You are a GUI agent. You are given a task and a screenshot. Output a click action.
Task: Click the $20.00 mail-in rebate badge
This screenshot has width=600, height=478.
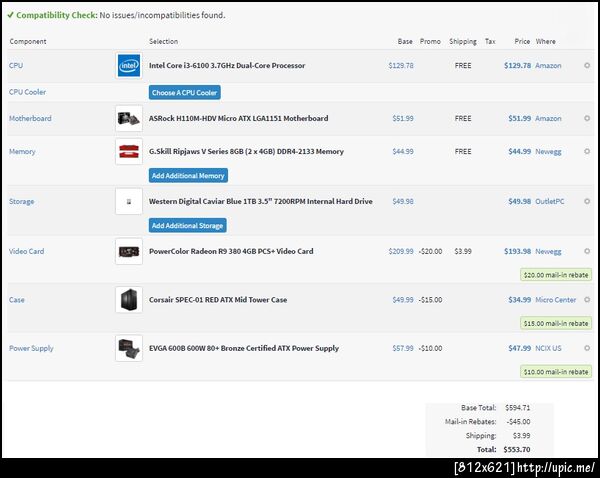pos(556,275)
